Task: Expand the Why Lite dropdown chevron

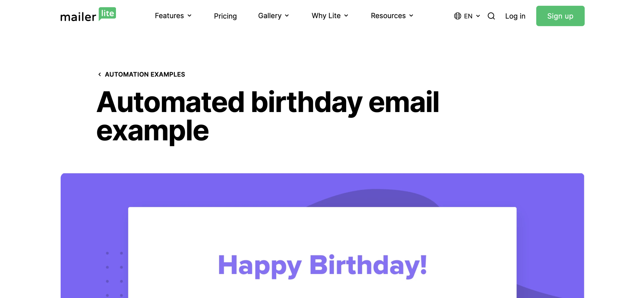Action: click(x=346, y=16)
